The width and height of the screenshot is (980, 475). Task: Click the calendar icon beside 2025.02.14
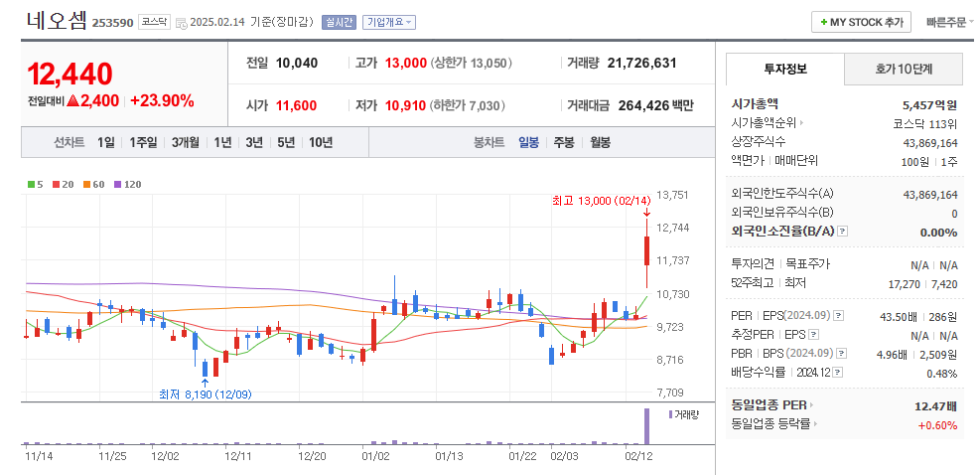coord(182,23)
